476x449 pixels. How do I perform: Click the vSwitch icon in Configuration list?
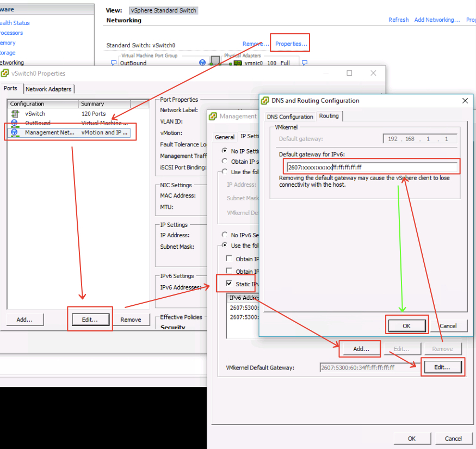15,114
